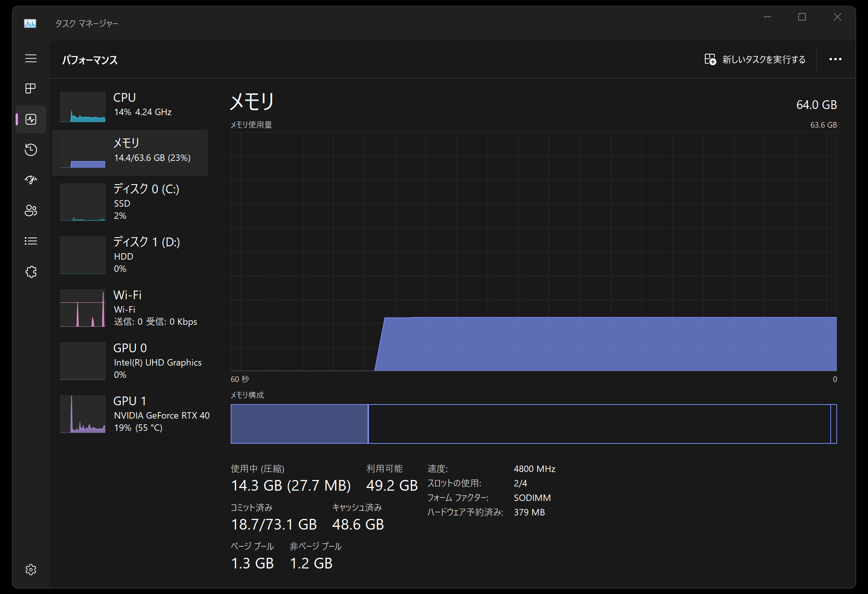Click the 新しいタスクを実行する button
This screenshot has height=594, width=868.
pyautogui.click(x=755, y=59)
